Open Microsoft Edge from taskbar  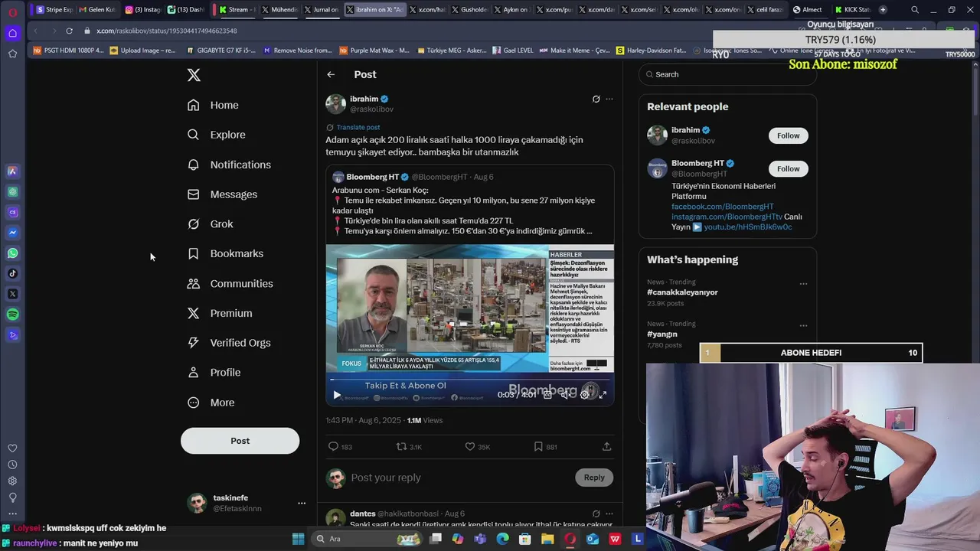pyautogui.click(x=502, y=539)
